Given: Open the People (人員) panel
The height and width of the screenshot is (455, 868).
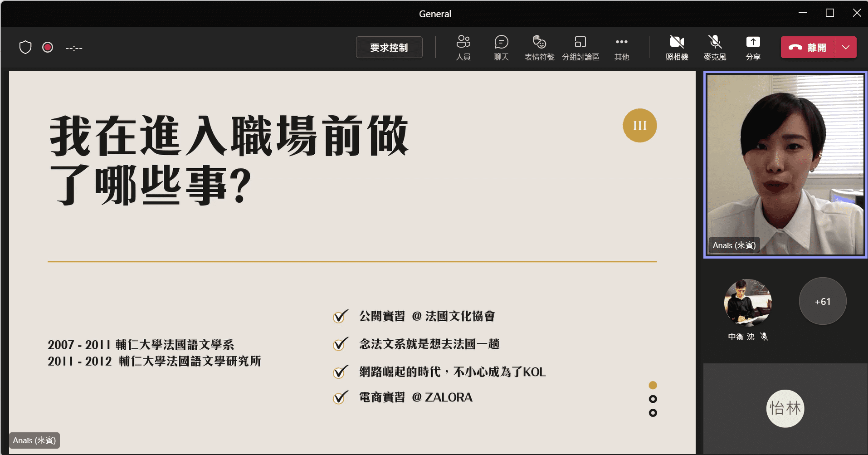Looking at the screenshot, I should click(x=463, y=48).
